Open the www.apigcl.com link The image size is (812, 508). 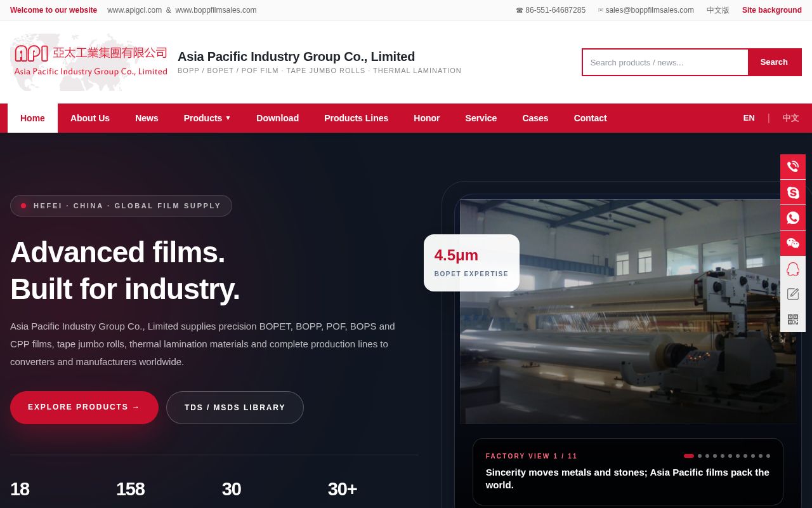134,10
